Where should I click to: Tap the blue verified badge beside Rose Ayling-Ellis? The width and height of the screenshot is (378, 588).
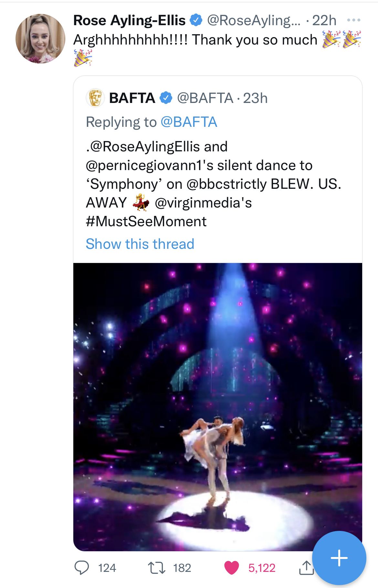pos(196,20)
